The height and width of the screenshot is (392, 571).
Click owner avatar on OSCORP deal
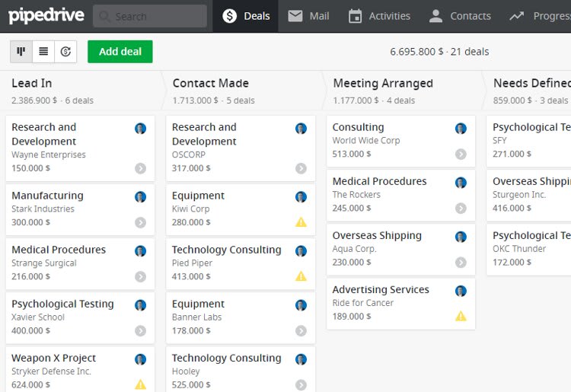coord(301,128)
